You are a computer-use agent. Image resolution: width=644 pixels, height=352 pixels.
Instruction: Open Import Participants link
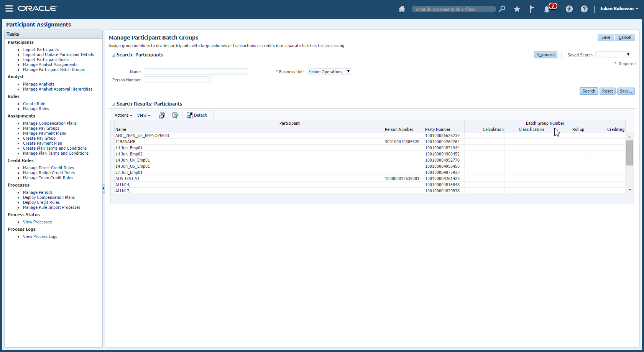click(41, 50)
